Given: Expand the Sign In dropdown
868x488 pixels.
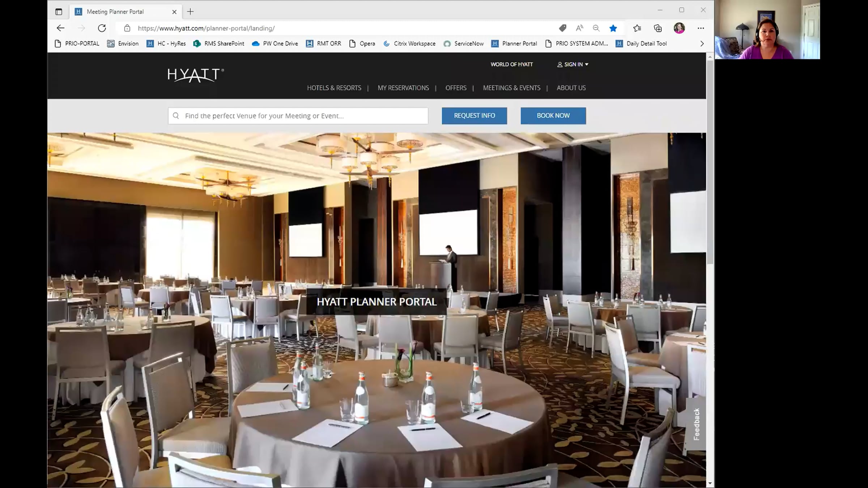Looking at the screenshot, I should click(x=573, y=64).
